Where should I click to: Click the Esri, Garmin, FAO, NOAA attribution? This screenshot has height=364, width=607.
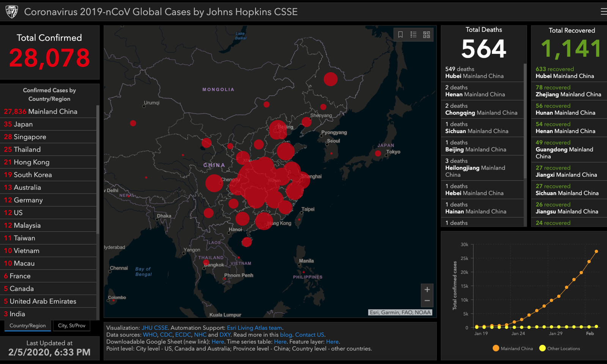click(400, 312)
